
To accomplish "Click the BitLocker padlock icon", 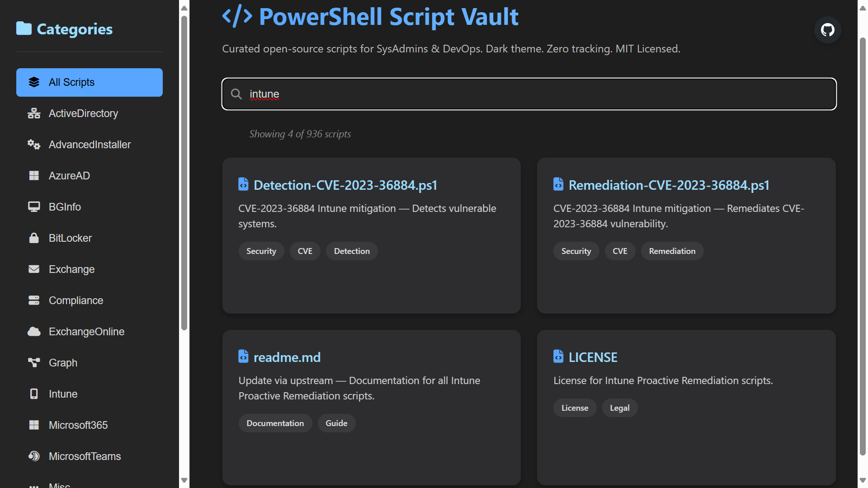I will [34, 238].
